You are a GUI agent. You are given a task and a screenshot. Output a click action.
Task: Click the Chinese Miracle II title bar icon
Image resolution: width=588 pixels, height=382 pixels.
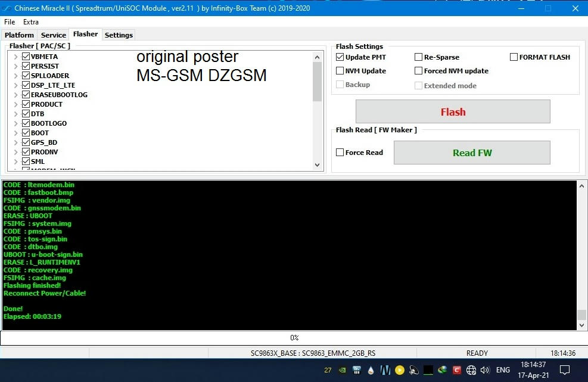coord(7,8)
